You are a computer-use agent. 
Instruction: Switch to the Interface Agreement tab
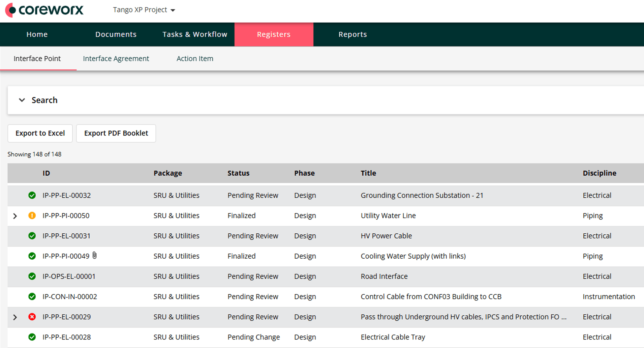[x=116, y=59]
